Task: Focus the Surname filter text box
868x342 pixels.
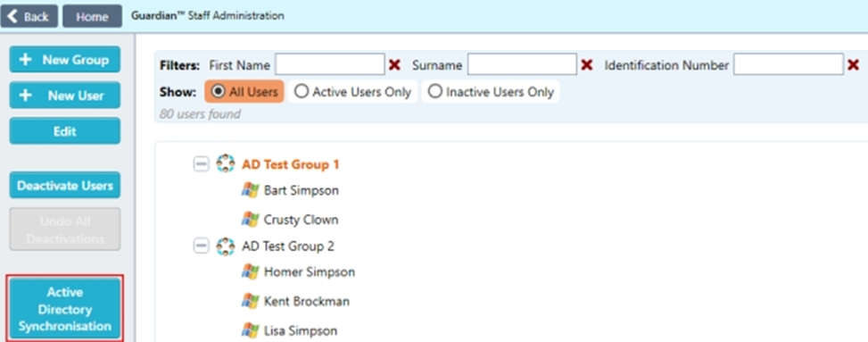Action: pos(522,65)
